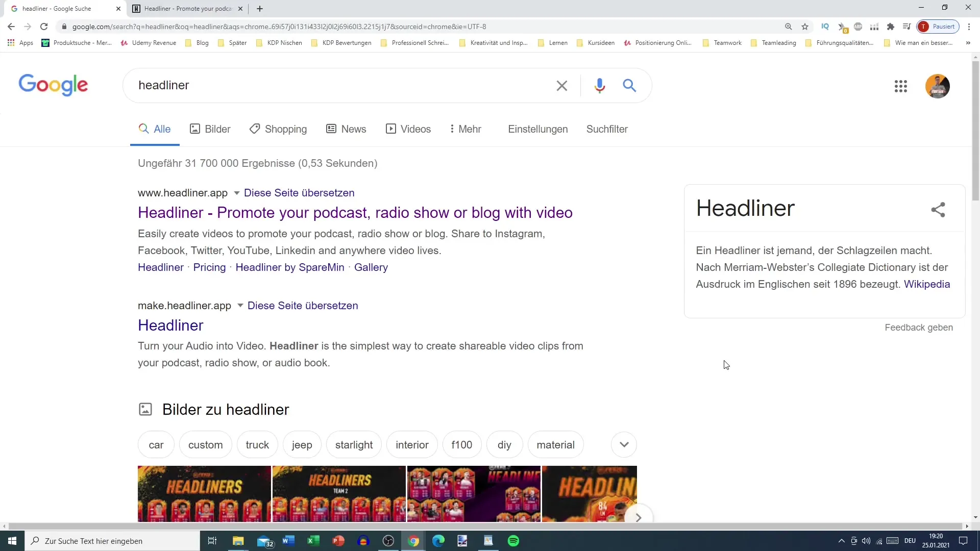The width and height of the screenshot is (980, 551).
Task: Click into the headliner search field
Action: (342, 85)
